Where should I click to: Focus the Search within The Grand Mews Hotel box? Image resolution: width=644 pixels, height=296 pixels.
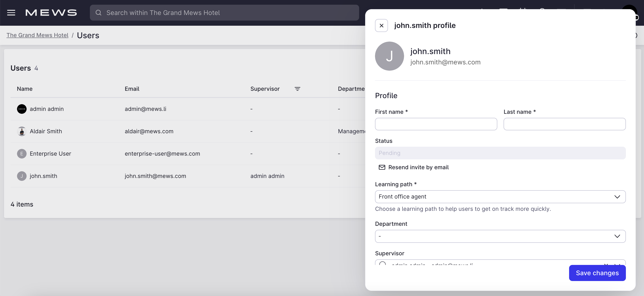pos(224,13)
